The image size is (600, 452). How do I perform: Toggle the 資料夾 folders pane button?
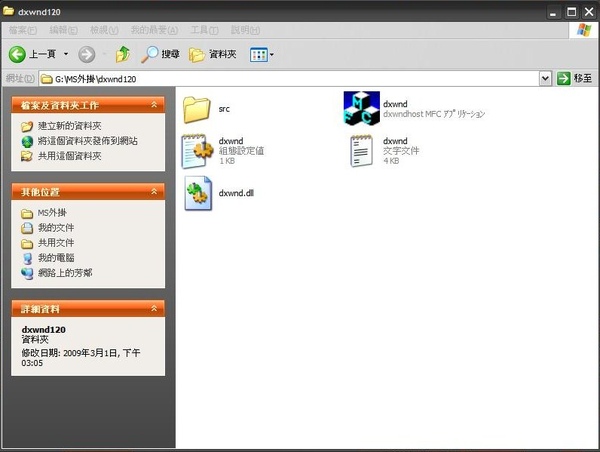(x=212, y=54)
